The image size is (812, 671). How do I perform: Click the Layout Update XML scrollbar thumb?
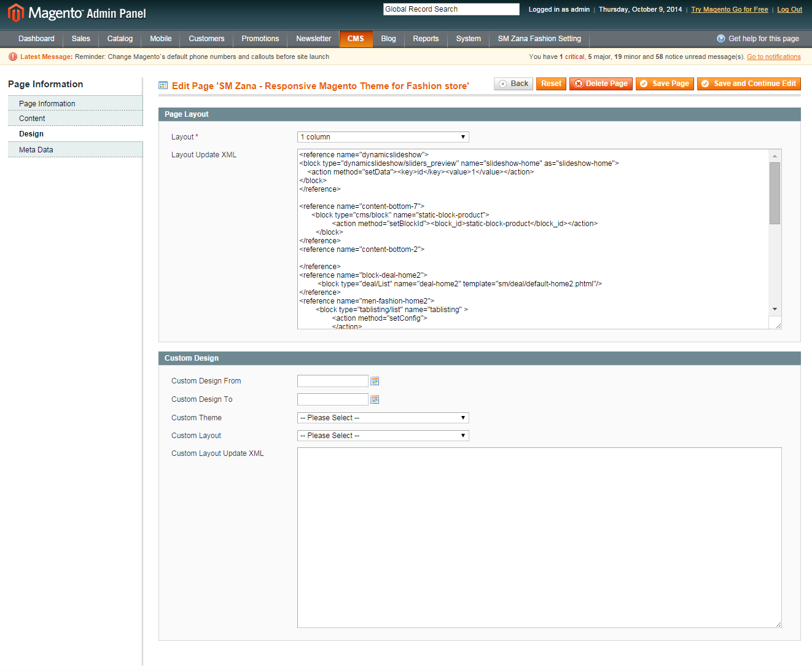click(775, 193)
